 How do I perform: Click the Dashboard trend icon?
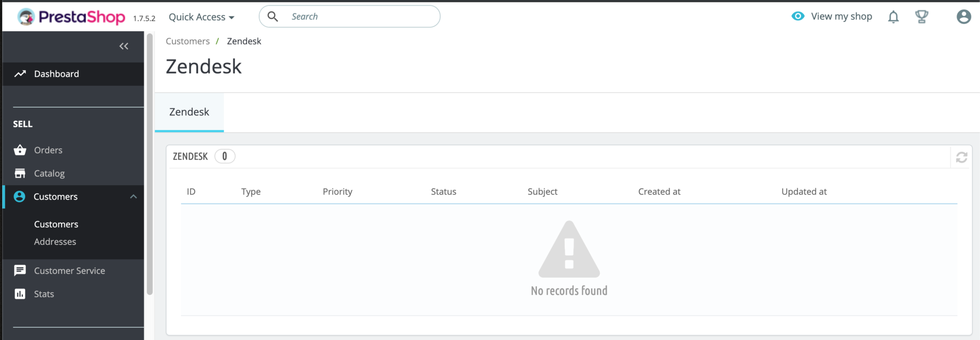[20, 74]
